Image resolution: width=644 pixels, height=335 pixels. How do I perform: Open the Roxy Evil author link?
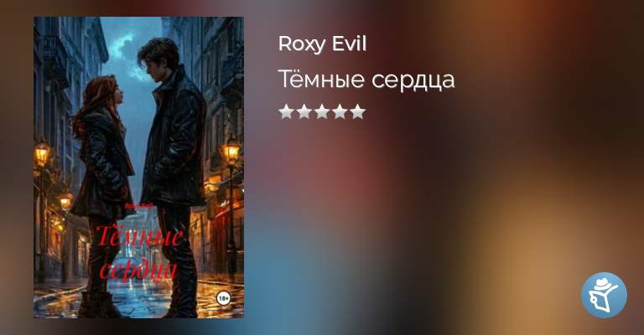[322, 44]
